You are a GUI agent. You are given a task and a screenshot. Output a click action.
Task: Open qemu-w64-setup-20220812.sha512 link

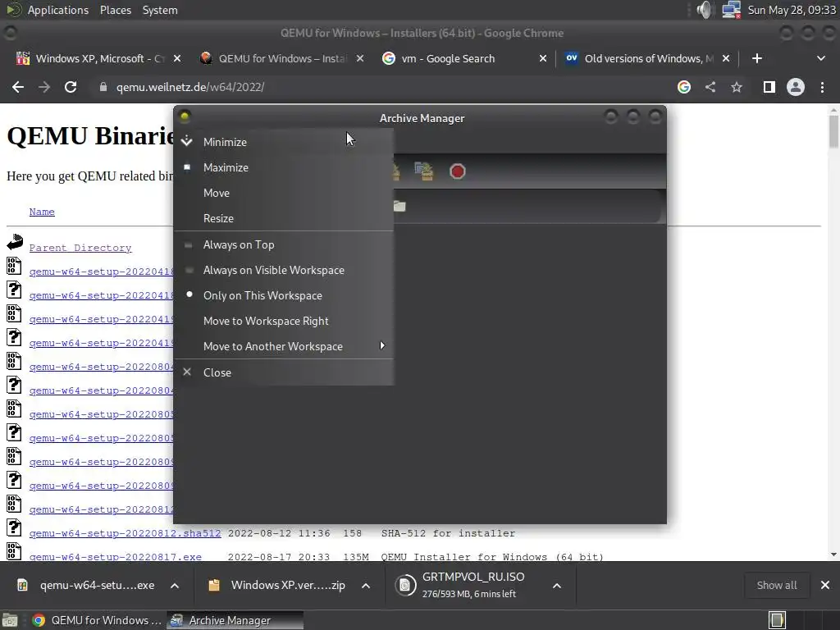coord(125,533)
